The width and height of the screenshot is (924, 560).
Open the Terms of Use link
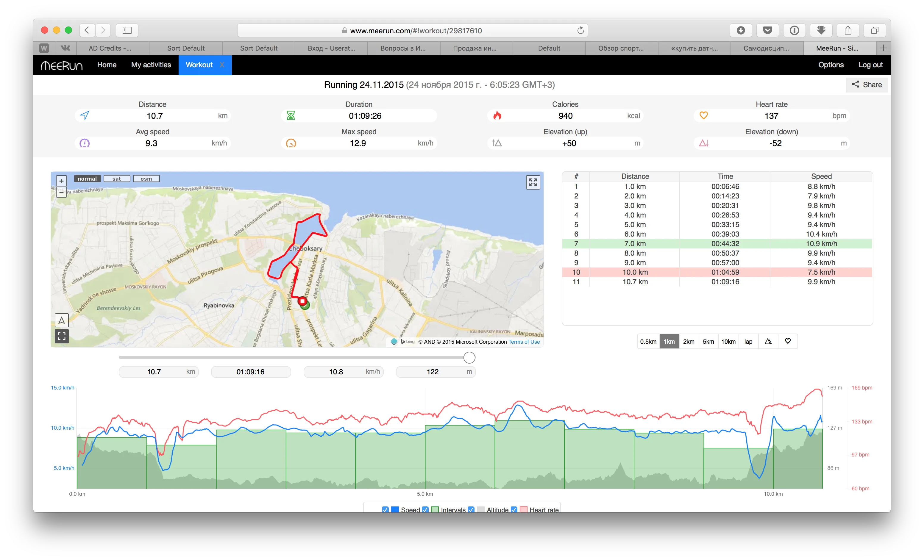[524, 342]
